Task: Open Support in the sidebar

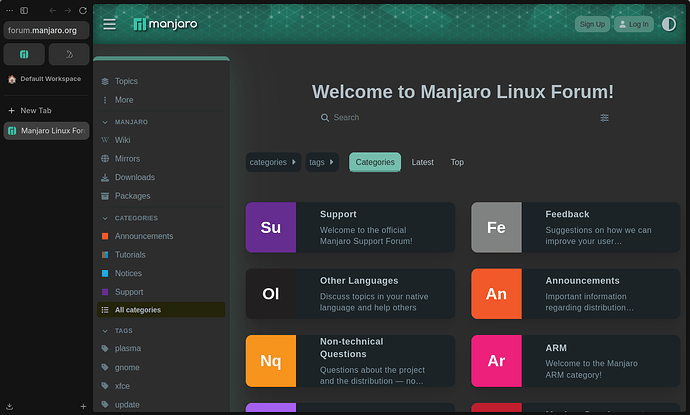Action: [x=129, y=292]
